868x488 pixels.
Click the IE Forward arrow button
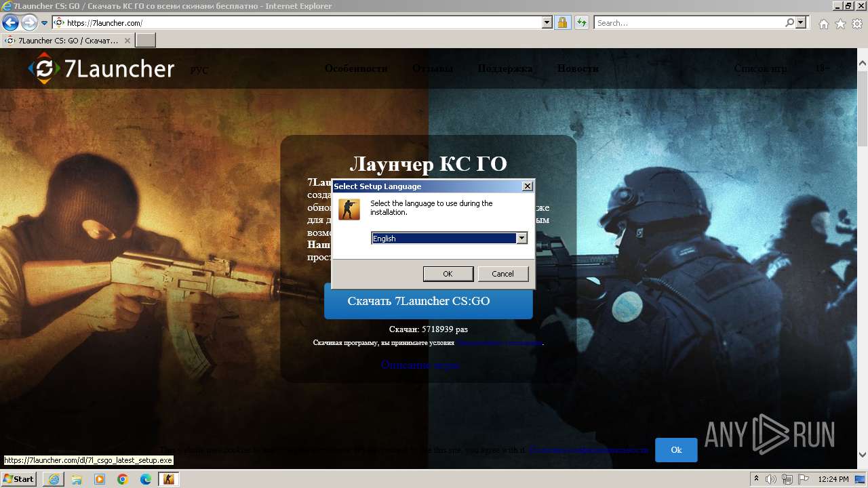click(29, 23)
